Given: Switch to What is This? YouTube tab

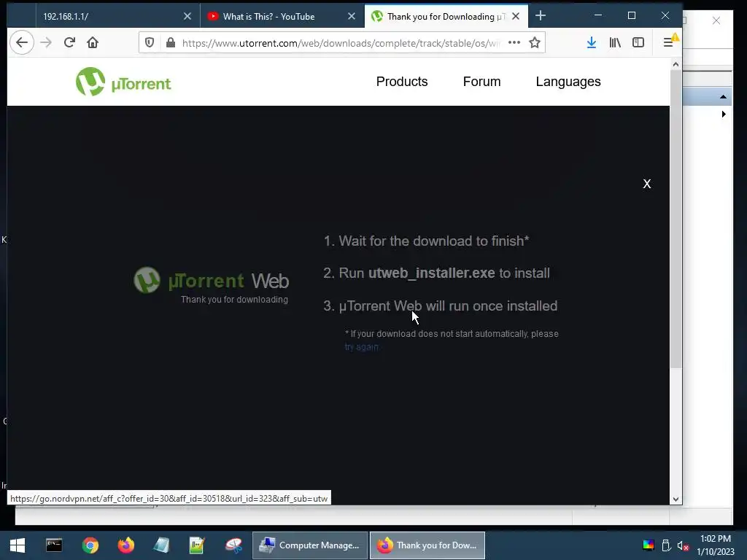Looking at the screenshot, I should point(282,16).
